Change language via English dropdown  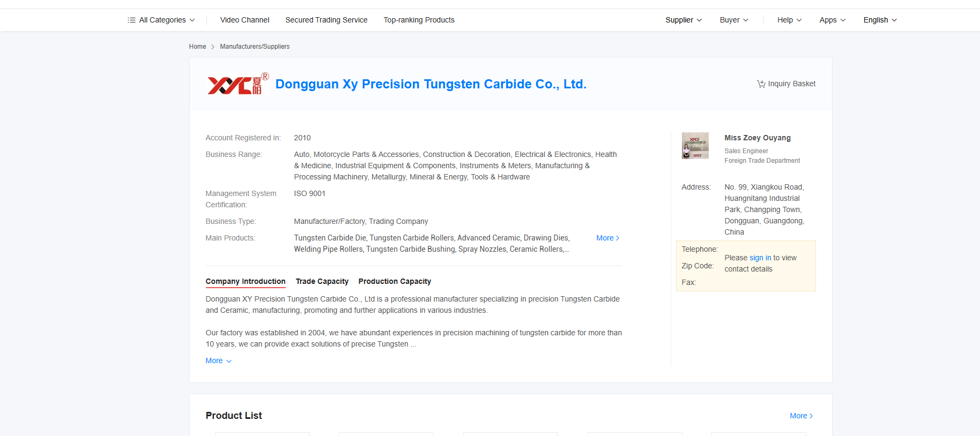coord(879,20)
